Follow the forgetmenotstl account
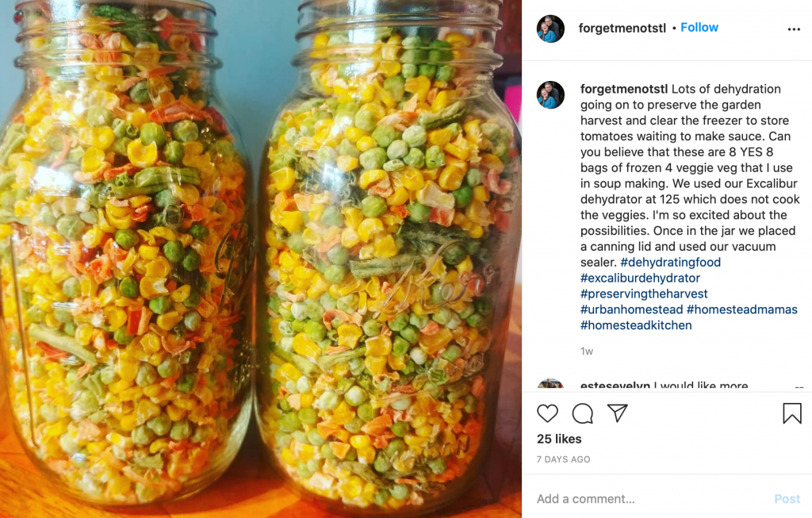 click(699, 28)
